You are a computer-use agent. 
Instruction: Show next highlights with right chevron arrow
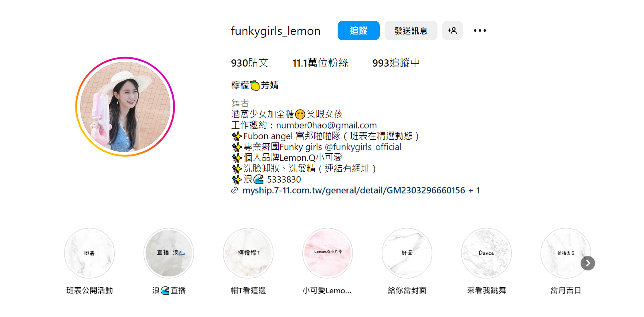click(588, 263)
